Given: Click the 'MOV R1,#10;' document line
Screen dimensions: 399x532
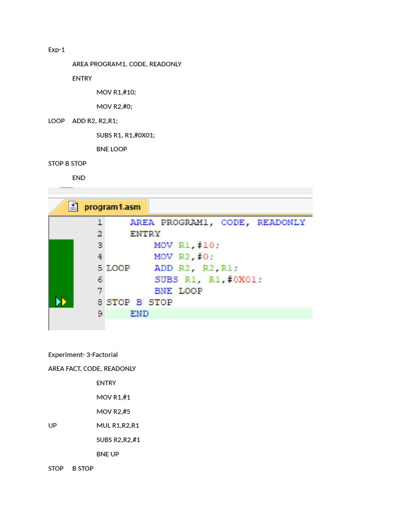Looking at the screenshot, I should (116, 92).
